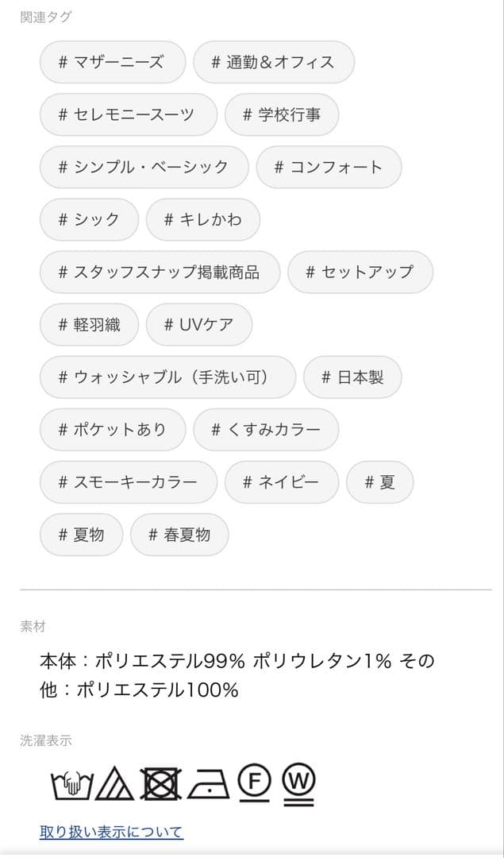Click the #セレモニースーツ tag
Screen dimensions: 504x858
127,114
